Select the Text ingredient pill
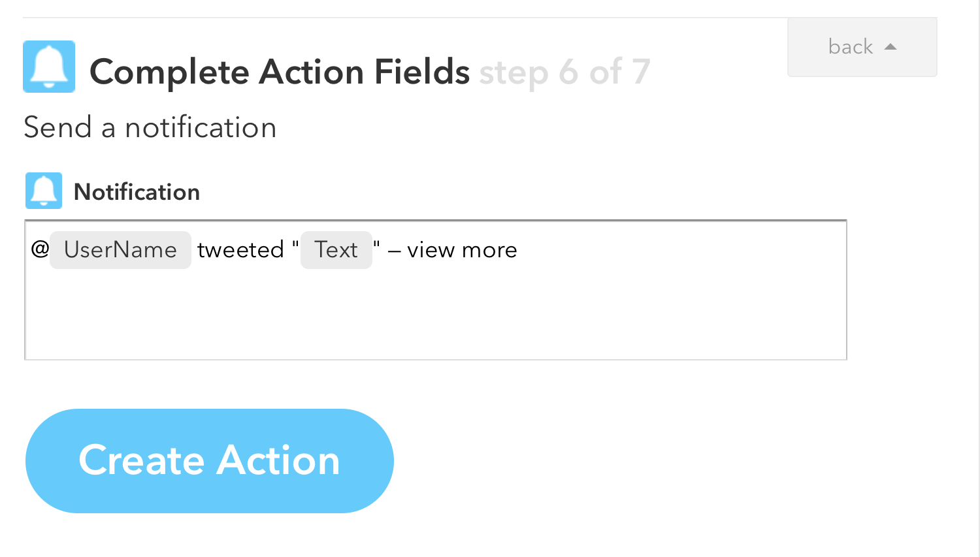 pyautogui.click(x=336, y=250)
